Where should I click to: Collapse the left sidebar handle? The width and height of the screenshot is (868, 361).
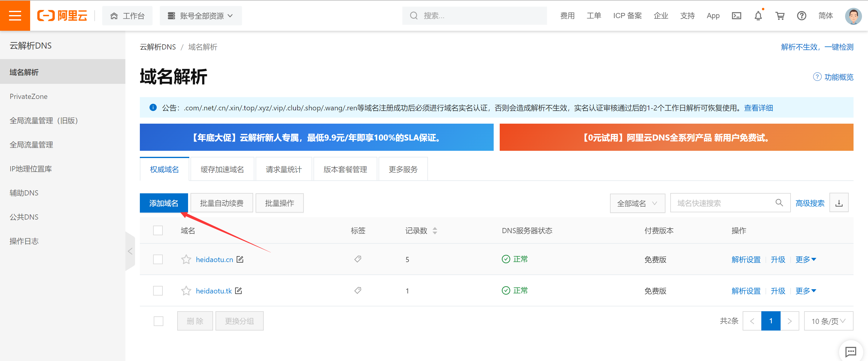[x=130, y=251]
